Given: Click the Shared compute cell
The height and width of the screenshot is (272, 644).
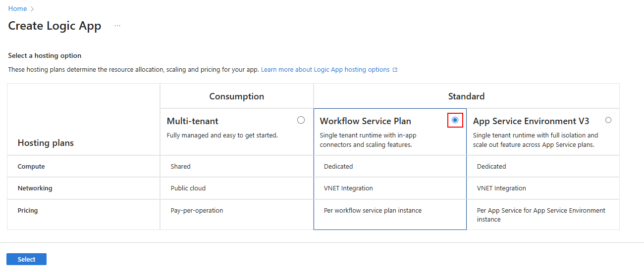Looking at the screenshot, I should (180, 167).
